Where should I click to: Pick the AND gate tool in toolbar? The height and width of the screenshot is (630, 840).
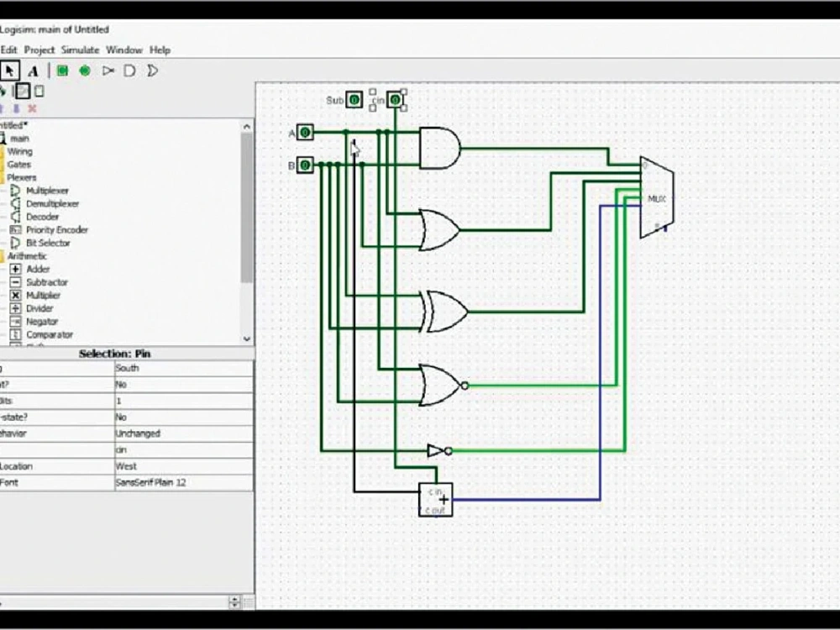tap(129, 71)
